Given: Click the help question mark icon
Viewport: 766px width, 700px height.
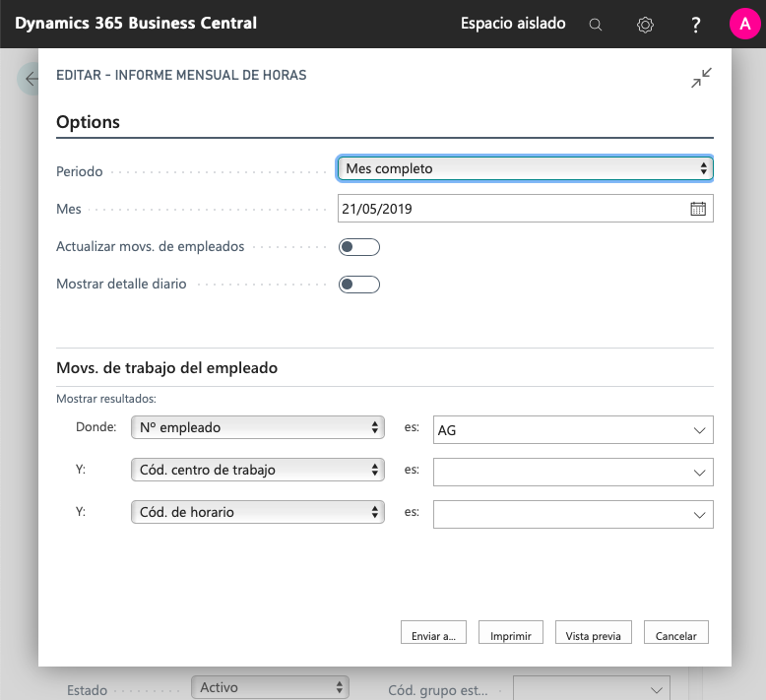Looking at the screenshot, I should (695, 25).
